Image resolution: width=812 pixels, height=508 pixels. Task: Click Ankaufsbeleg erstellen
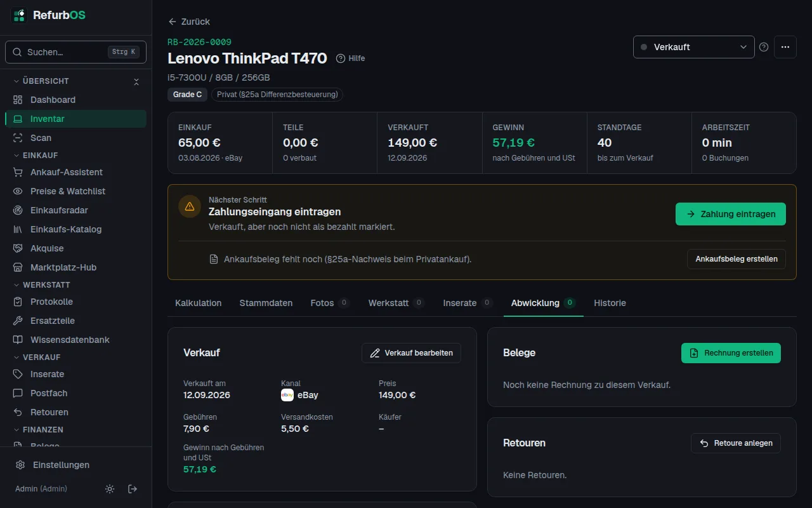click(737, 259)
